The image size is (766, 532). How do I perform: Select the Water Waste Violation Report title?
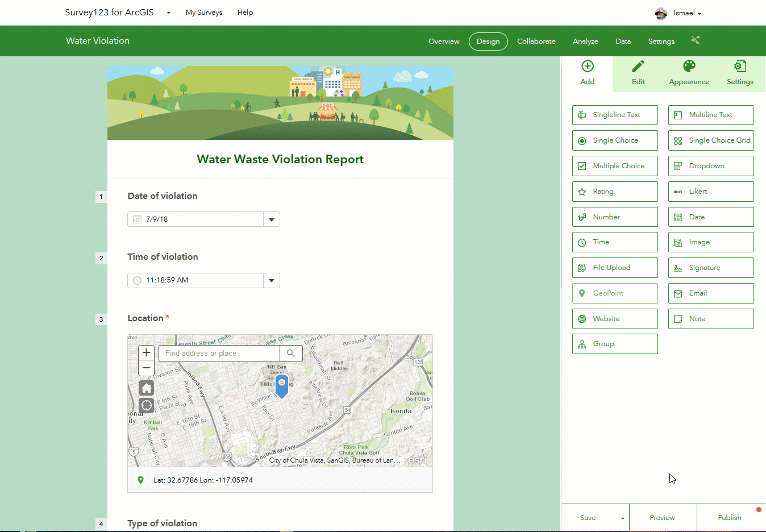coord(280,159)
